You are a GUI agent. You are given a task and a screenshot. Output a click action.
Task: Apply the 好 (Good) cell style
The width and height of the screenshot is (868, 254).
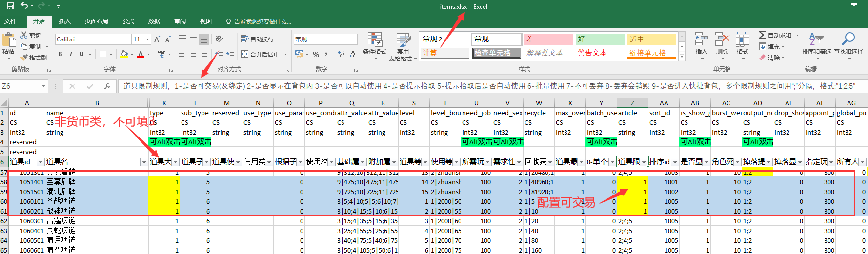(599, 39)
